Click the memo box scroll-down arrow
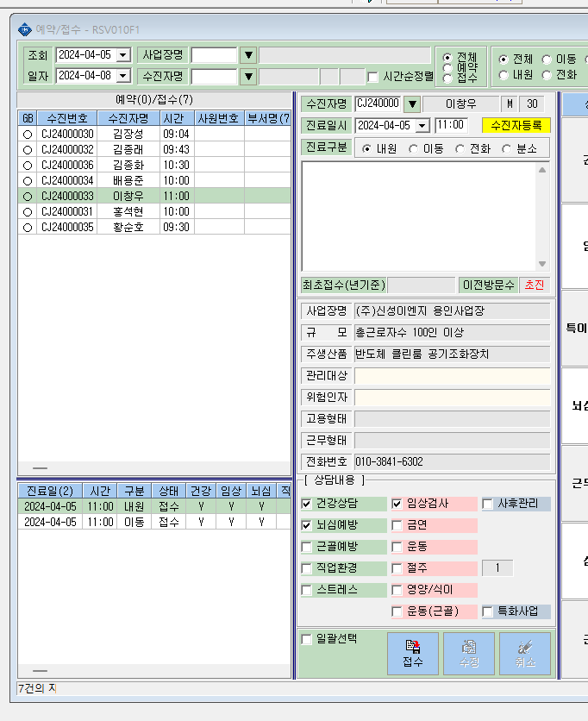588x721 pixels. tap(542, 264)
